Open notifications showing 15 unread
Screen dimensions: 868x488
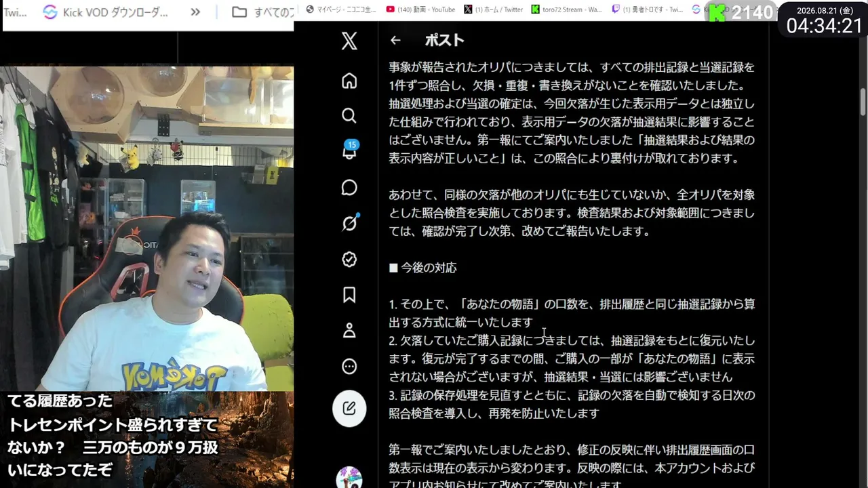pos(349,150)
